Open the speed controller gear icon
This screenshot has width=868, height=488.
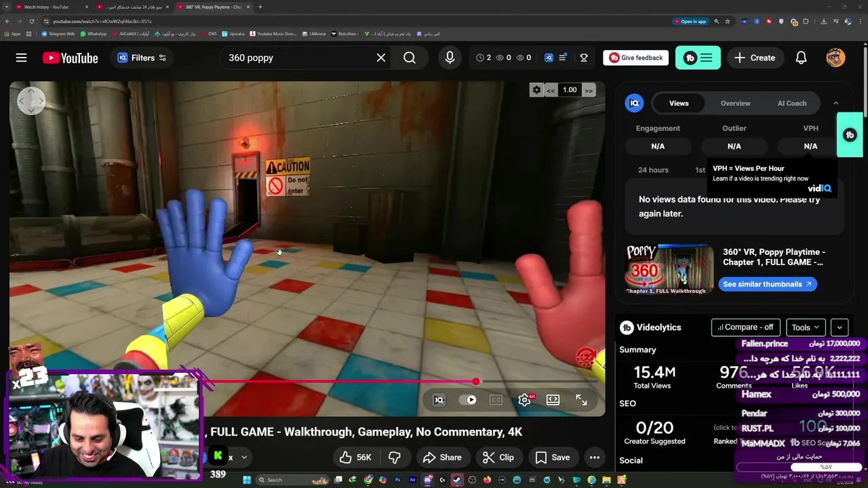[536, 89]
